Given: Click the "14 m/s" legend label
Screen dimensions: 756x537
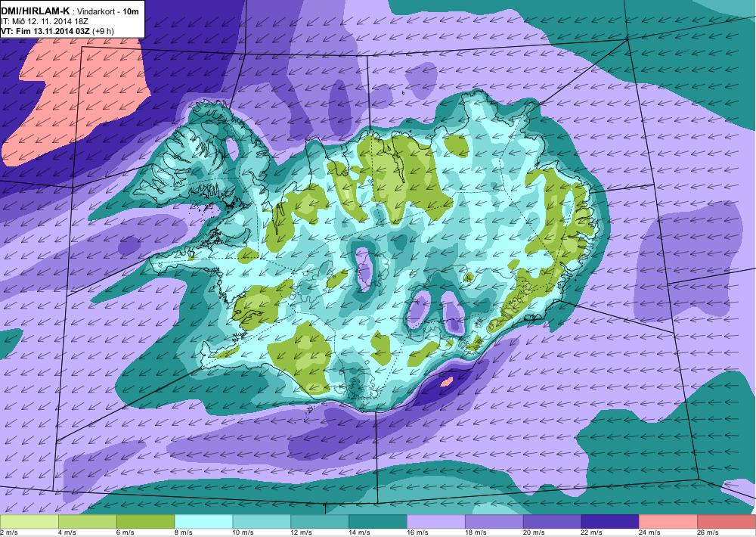Looking at the screenshot, I should pos(360,532).
